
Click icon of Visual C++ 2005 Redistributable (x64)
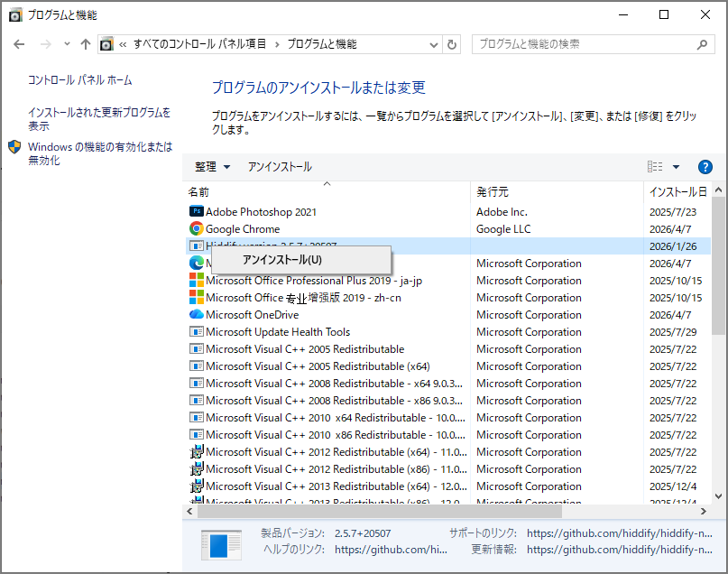click(x=197, y=366)
